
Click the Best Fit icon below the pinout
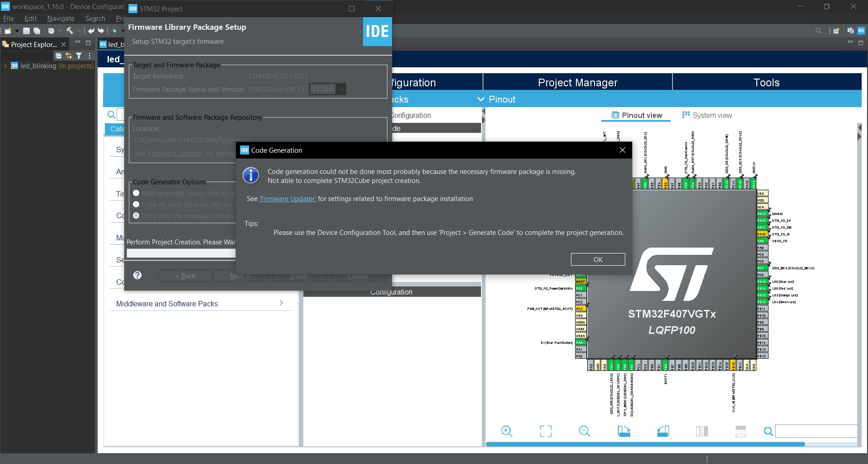[x=546, y=431]
